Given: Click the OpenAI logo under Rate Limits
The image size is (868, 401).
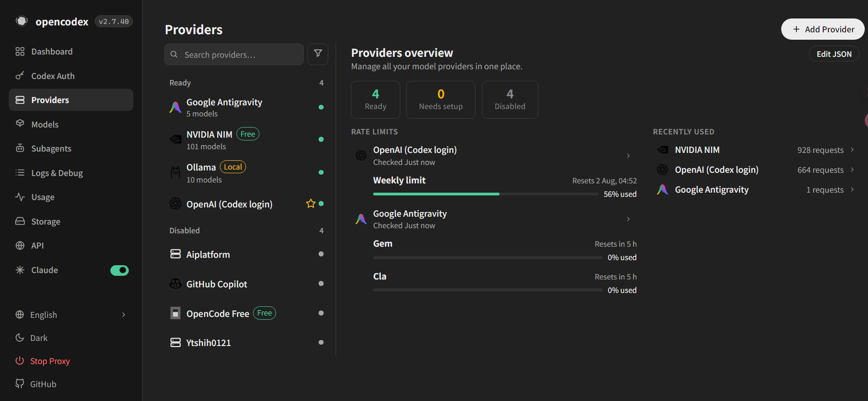Looking at the screenshot, I should click(361, 156).
